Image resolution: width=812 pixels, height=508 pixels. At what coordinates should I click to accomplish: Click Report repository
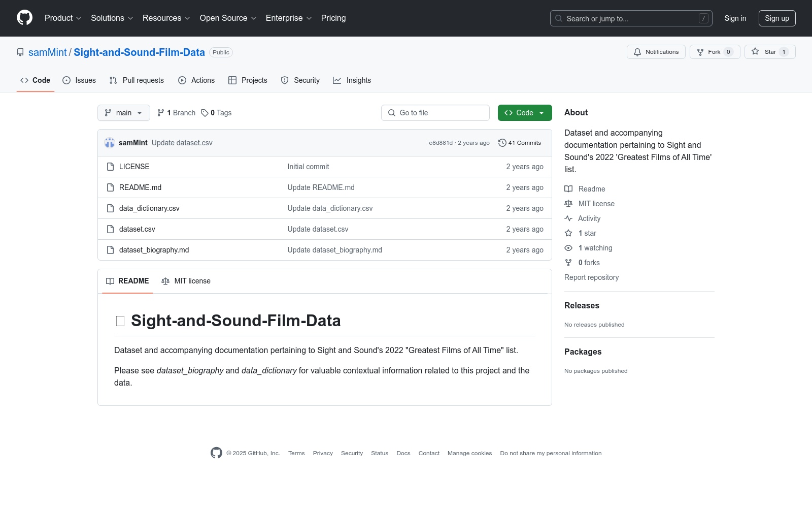[x=591, y=277]
